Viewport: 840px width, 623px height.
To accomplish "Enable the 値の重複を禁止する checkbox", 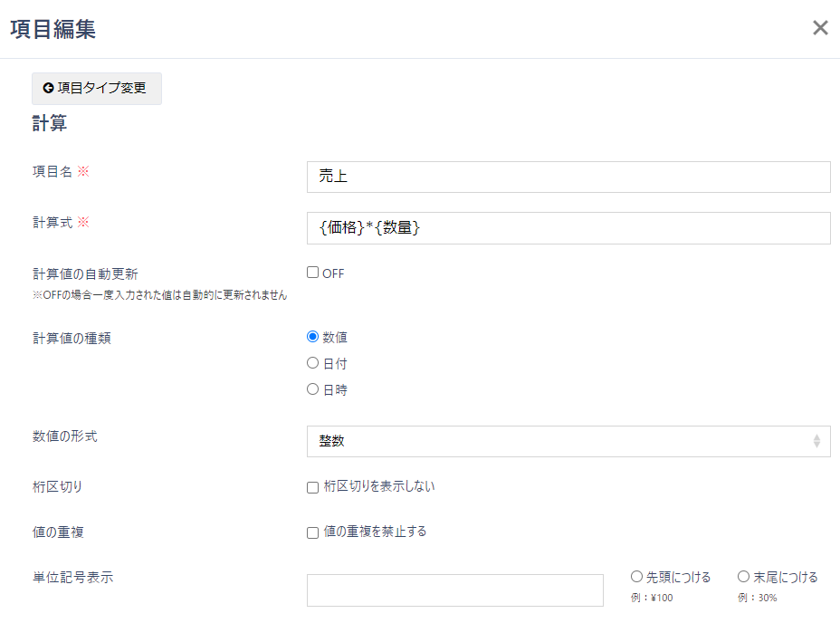I will 311,532.
